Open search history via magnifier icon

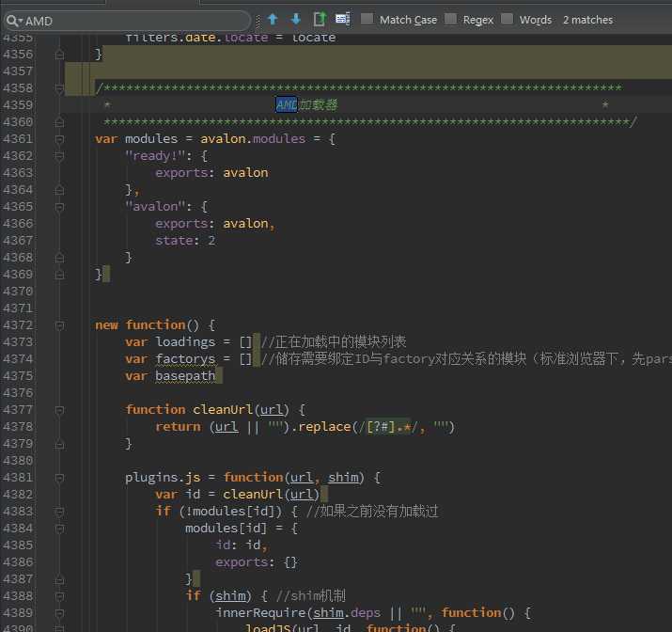14,21
